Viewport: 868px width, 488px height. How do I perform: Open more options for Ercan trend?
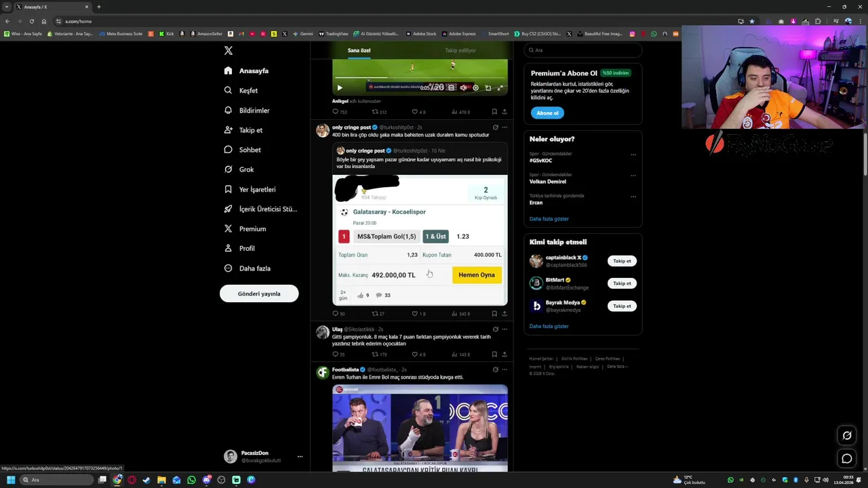(x=633, y=197)
